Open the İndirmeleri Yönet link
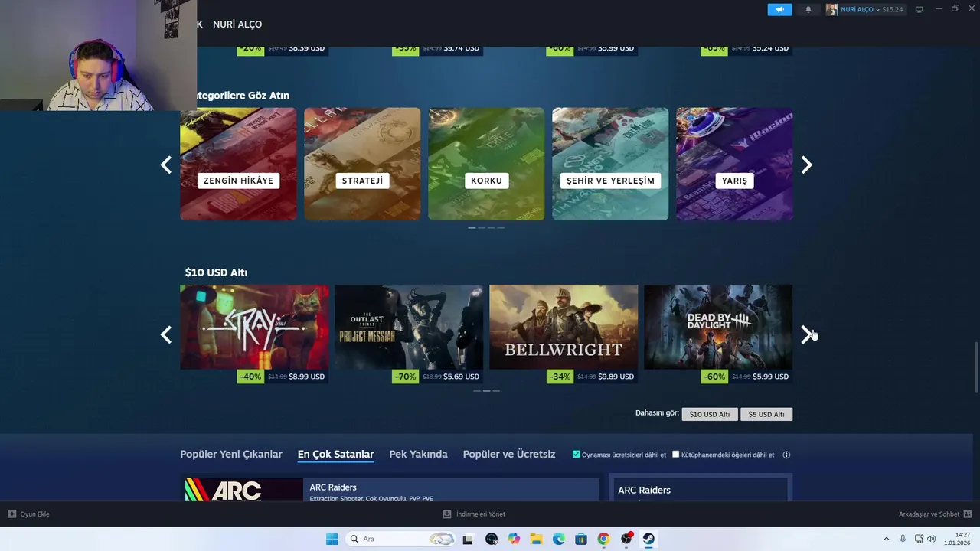 (480, 514)
